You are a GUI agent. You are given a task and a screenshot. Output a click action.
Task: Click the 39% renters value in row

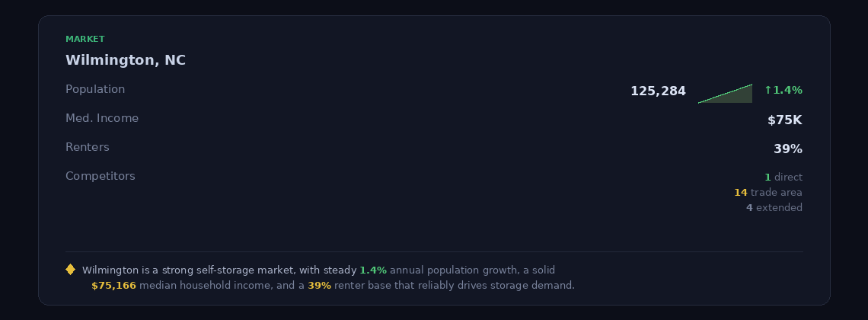[788, 149]
